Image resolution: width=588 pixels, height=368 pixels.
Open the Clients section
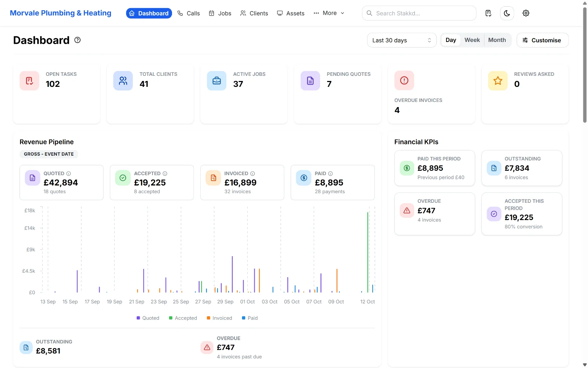[x=254, y=13]
